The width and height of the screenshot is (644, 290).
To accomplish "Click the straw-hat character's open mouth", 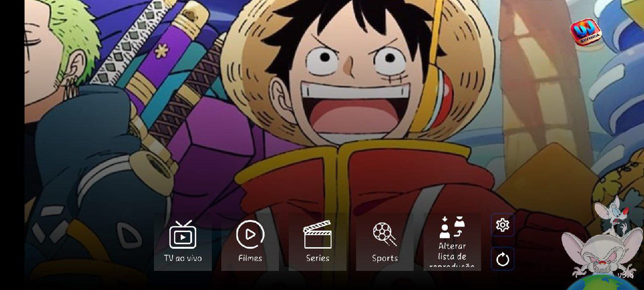I will point(355,113).
